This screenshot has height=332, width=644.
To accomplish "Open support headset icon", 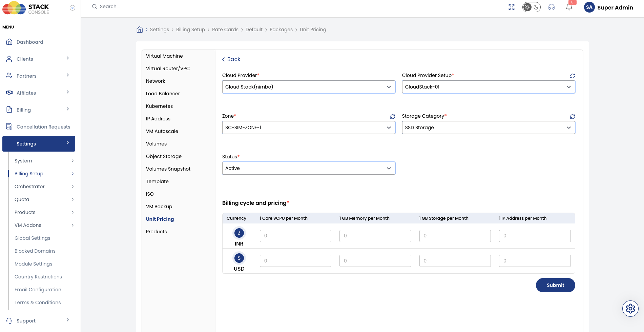I will click(552, 7).
